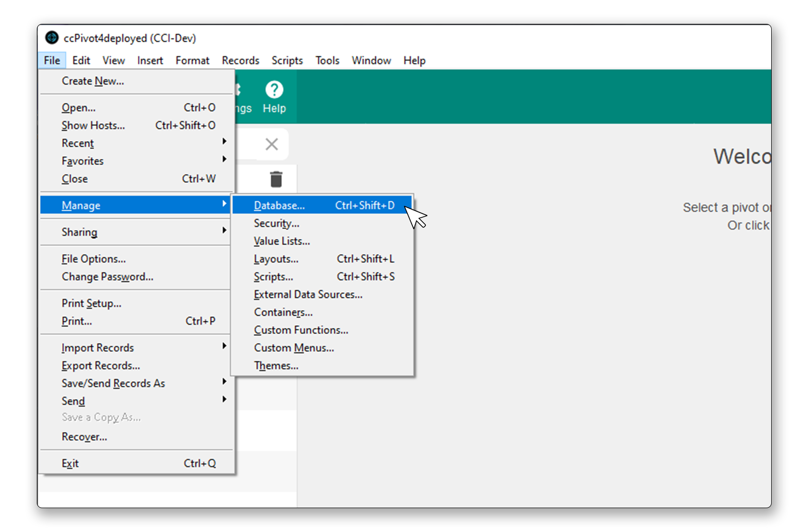The image size is (808, 532).
Task: Open the Scripts menu in menu bar
Action: (287, 61)
